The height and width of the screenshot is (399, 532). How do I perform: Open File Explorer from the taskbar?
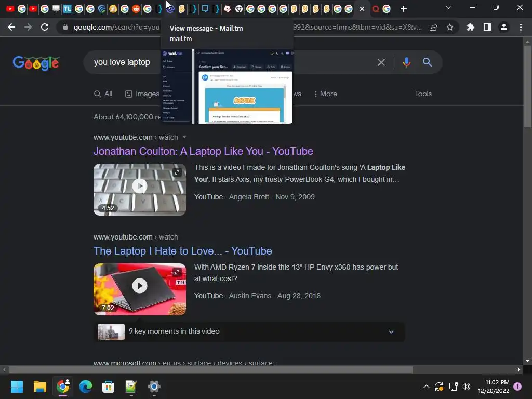[39, 387]
